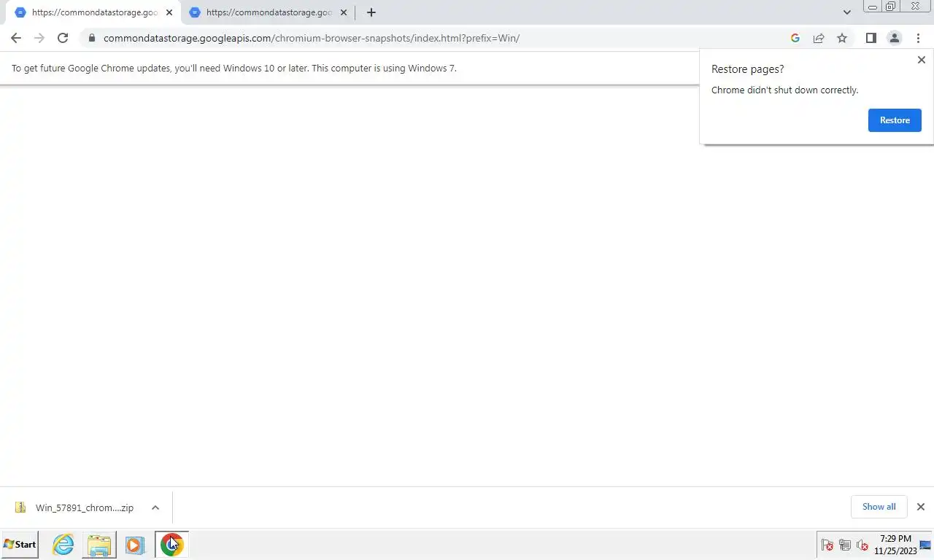Click the Google icon in the address bar
The height and width of the screenshot is (560, 934).
pos(795,38)
